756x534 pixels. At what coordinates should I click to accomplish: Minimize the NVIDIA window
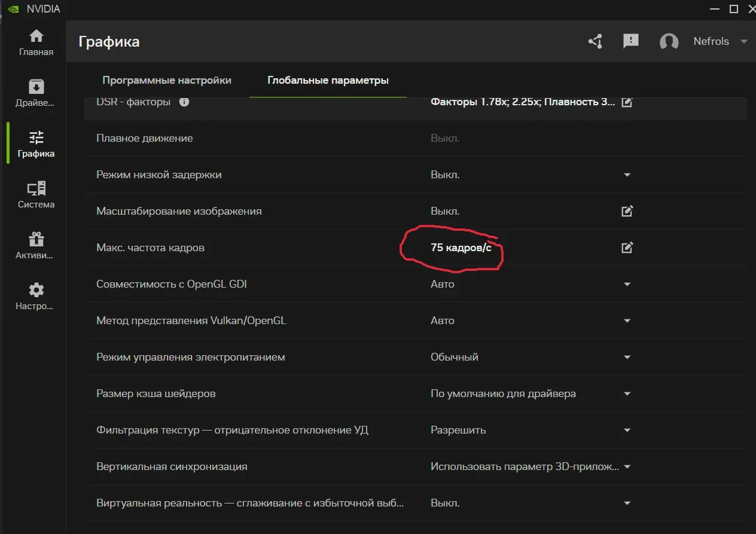click(714, 9)
